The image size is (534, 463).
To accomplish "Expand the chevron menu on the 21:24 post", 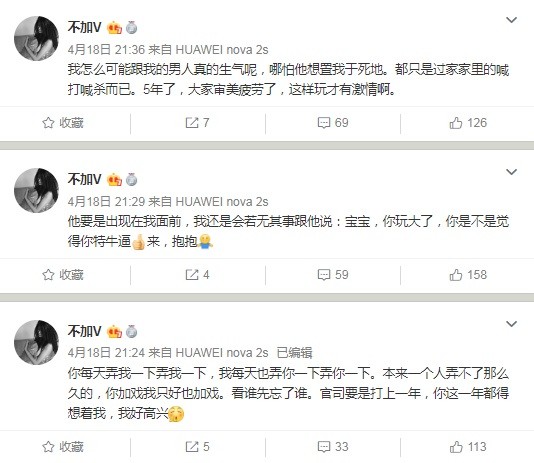I will coord(512,324).
